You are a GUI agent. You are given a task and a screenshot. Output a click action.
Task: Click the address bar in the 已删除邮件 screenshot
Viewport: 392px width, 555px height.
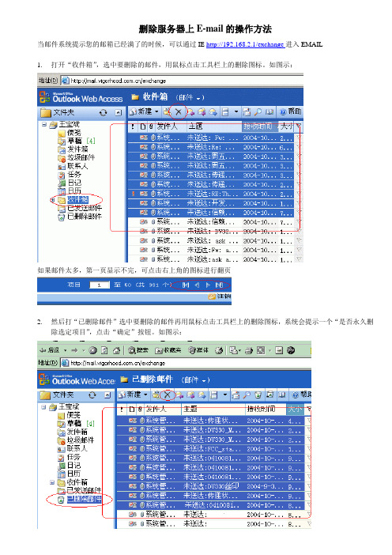click(x=186, y=363)
